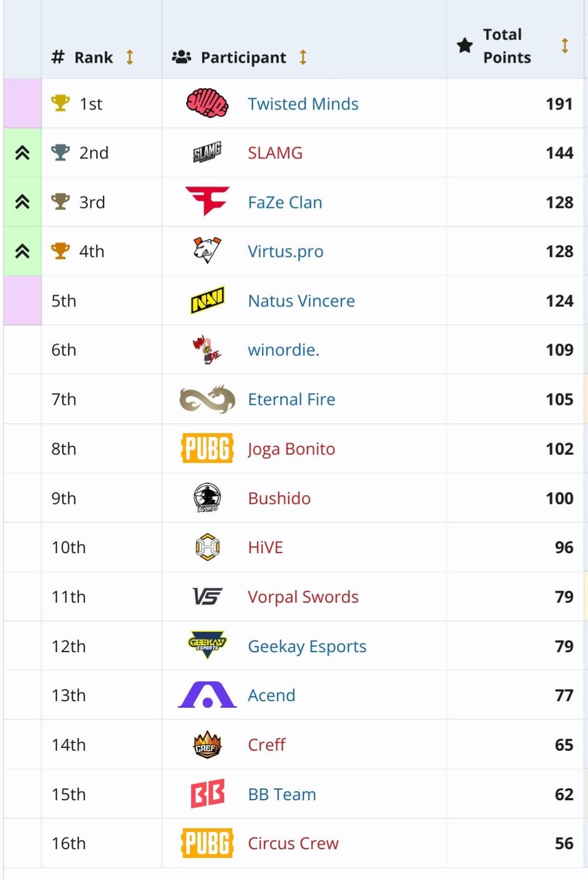Click the FaZe Clan red logo

pyautogui.click(x=207, y=201)
